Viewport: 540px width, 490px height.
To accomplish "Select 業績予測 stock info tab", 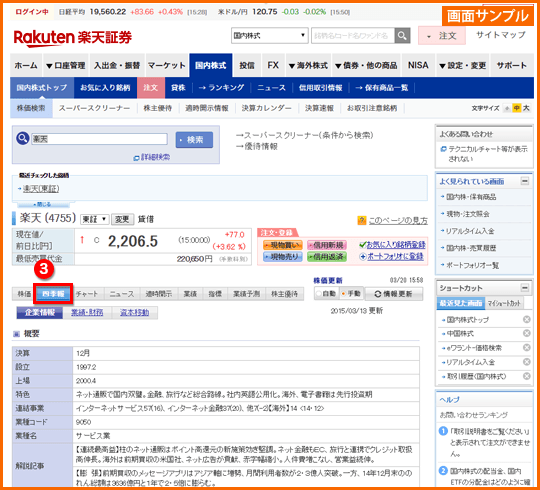I will pyautogui.click(x=246, y=294).
